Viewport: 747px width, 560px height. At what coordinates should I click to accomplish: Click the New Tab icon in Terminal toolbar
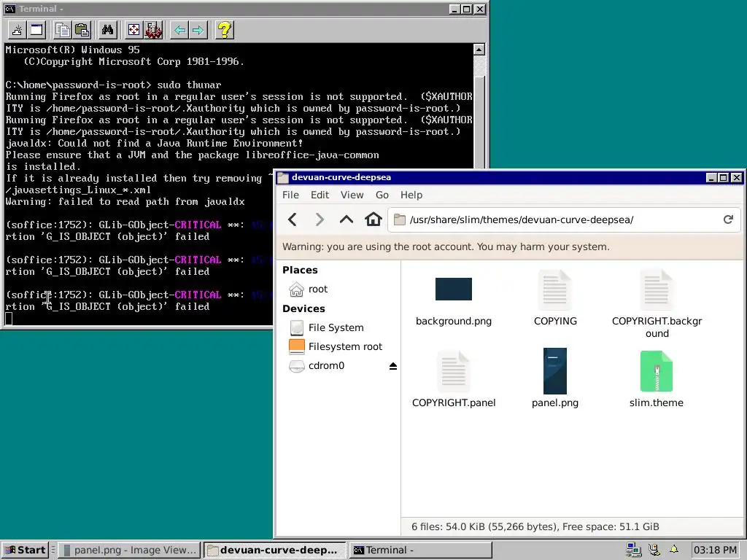click(18, 31)
